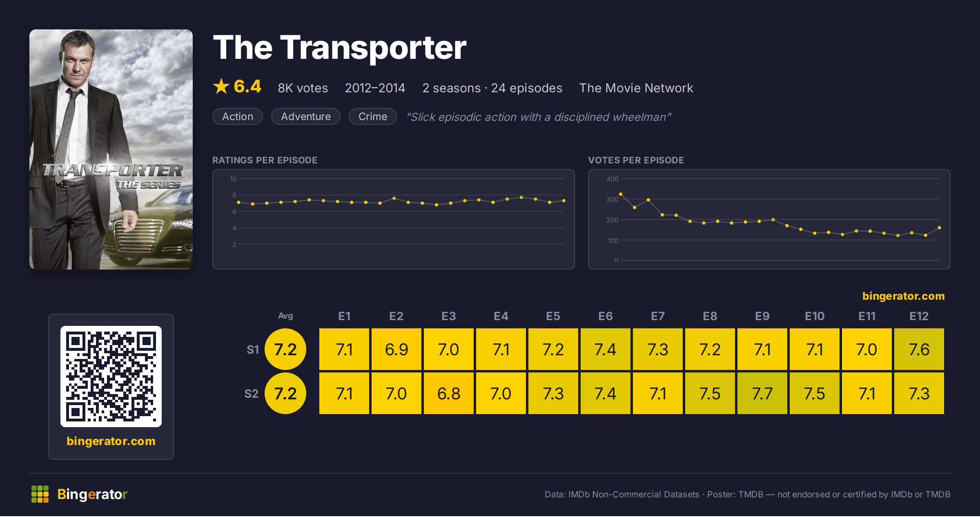Open bingerator.com link above episode grid
The width and height of the screenshot is (980, 517).
click(x=903, y=296)
